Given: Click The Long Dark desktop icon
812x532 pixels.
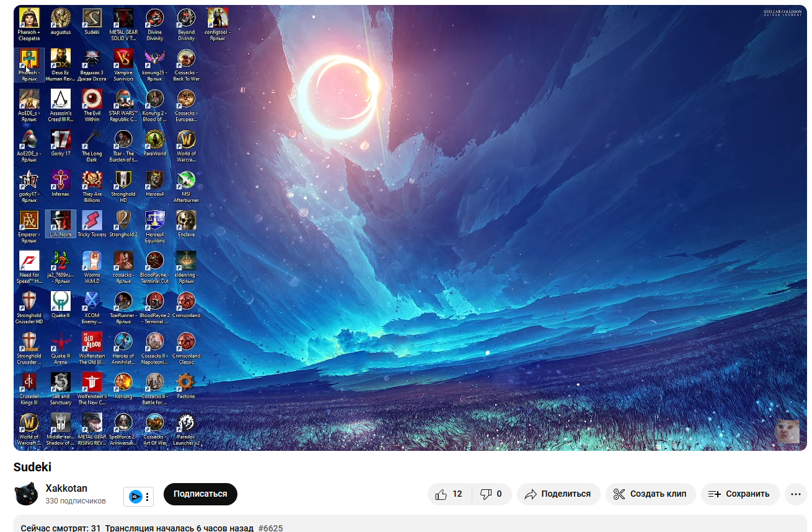Looking at the screenshot, I should [92, 146].
